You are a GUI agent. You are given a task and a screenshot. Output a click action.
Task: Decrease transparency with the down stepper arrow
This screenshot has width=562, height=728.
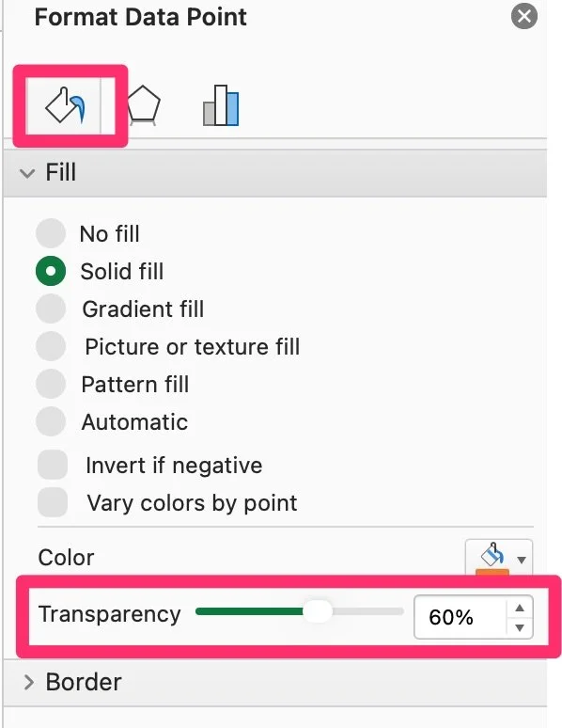(x=520, y=627)
